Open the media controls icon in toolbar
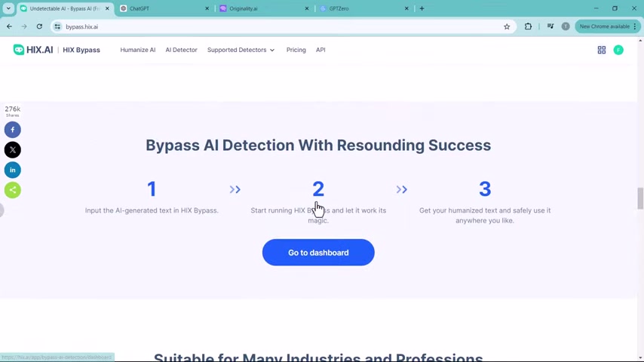Image resolution: width=644 pixels, height=362 pixels. (550, 26)
